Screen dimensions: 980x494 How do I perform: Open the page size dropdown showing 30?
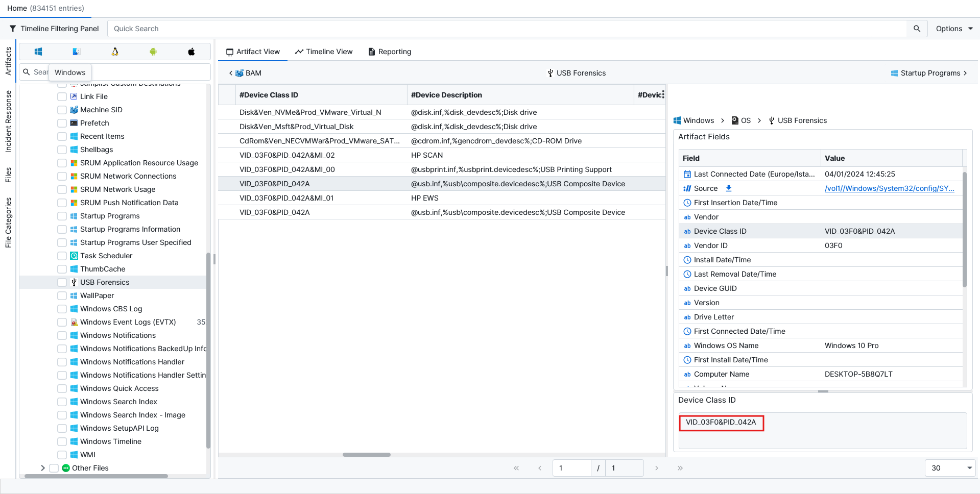950,468
